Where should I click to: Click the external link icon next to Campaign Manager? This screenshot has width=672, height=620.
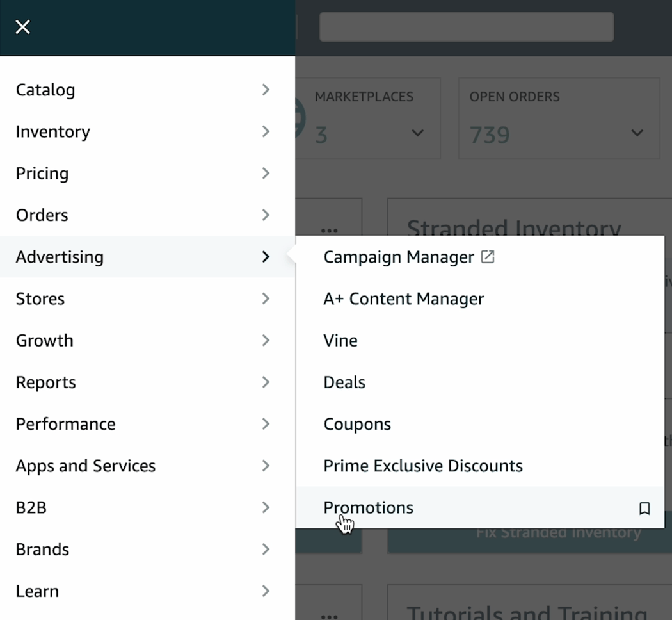(487, 256)
